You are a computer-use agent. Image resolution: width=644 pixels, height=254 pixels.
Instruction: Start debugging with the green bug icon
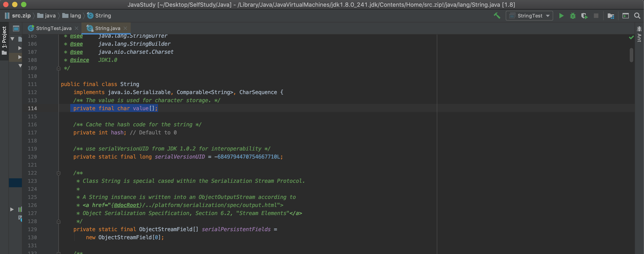(x=573, y=16)
